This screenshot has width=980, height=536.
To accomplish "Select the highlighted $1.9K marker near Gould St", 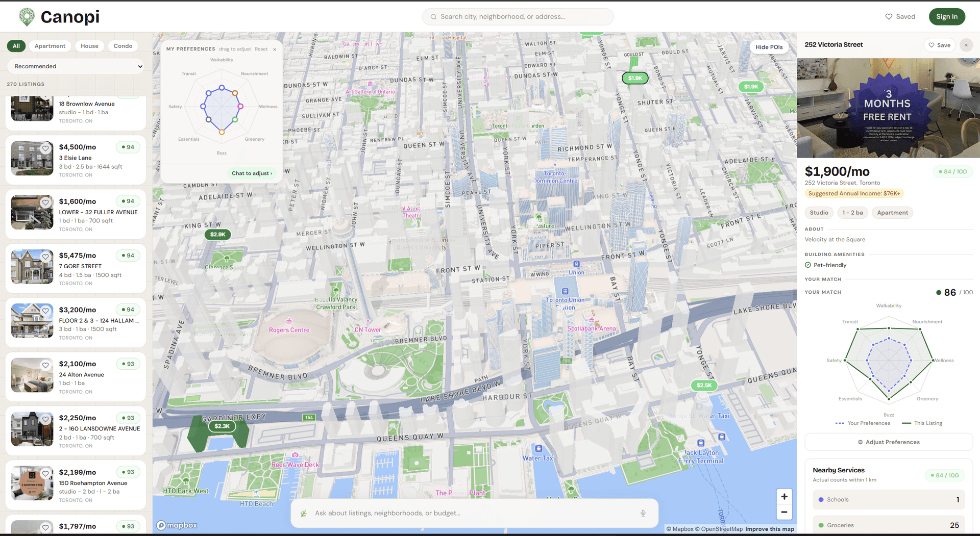I will [x=635, y=78].
